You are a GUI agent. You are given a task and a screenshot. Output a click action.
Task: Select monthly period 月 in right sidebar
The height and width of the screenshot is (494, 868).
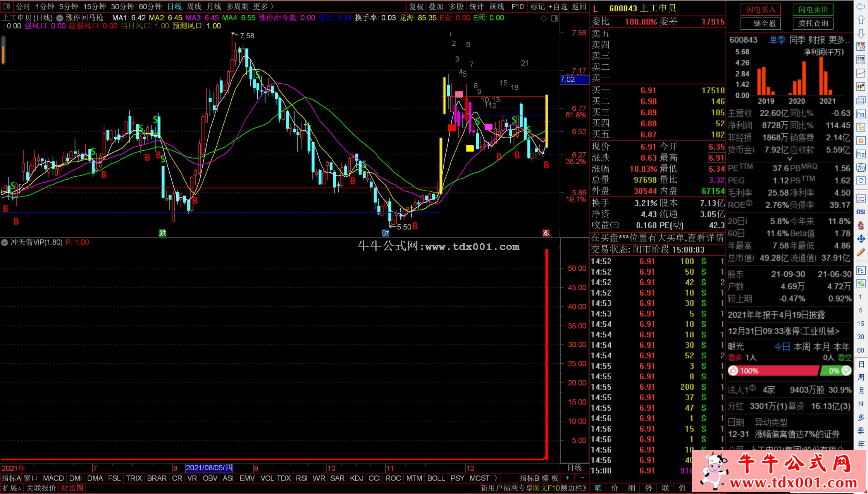[861, 390]
